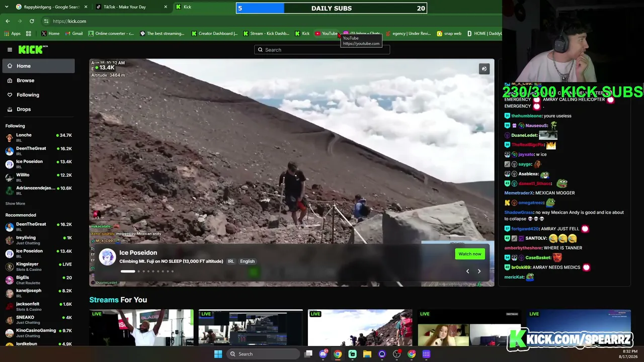Open the Streamlabs icon on the taskbar
Screen dimensions: 644x362
[x=353, y=354]
